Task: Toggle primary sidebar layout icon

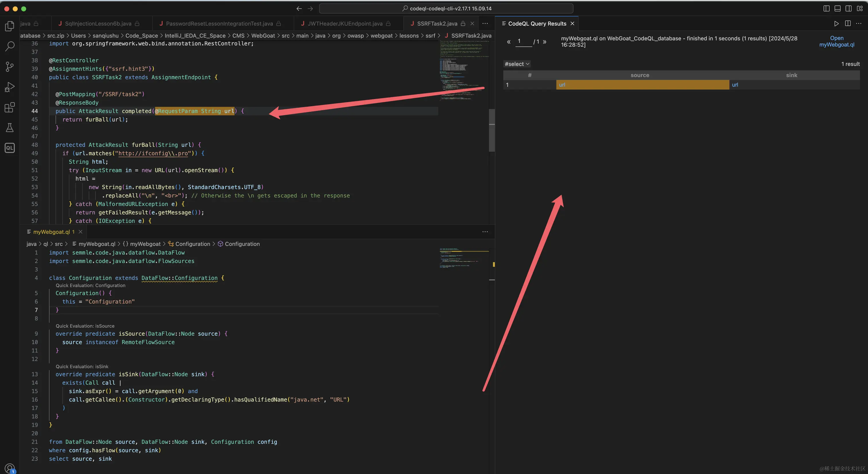Action: [826, 8]
